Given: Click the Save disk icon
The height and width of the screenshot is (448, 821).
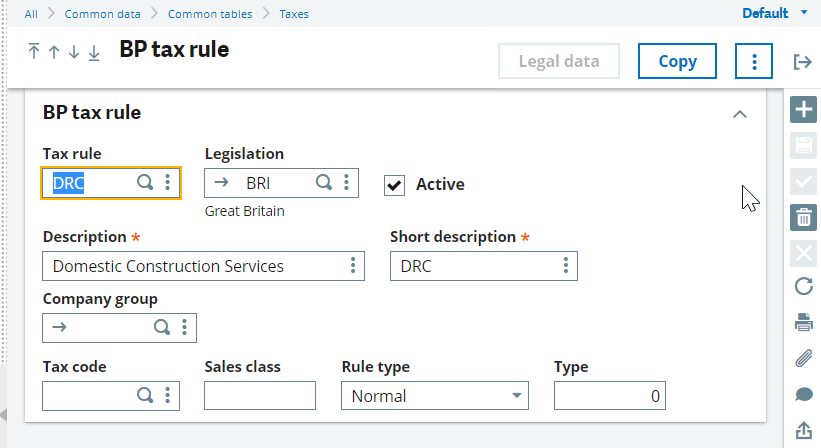Looking at the screenshot, I should point(803,145).
